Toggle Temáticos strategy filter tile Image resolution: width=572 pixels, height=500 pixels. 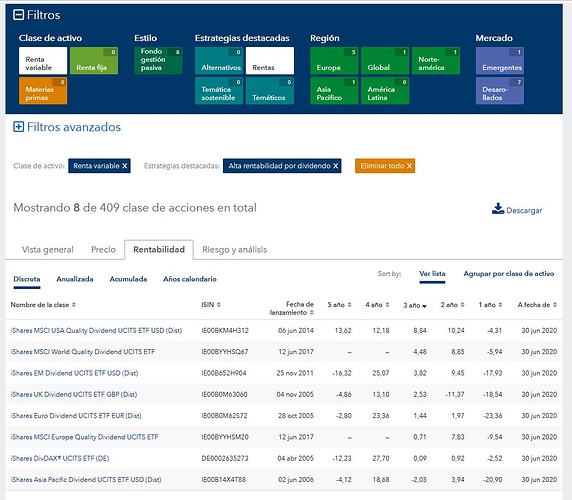tap(270, 91)
